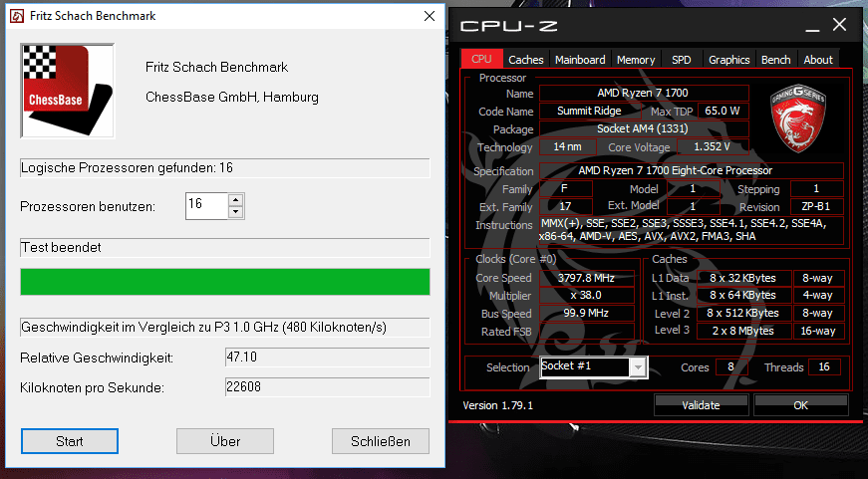This screenshot has height=479, width=868.
Task: Click the Über button
Action: click(x=225, y=441)
